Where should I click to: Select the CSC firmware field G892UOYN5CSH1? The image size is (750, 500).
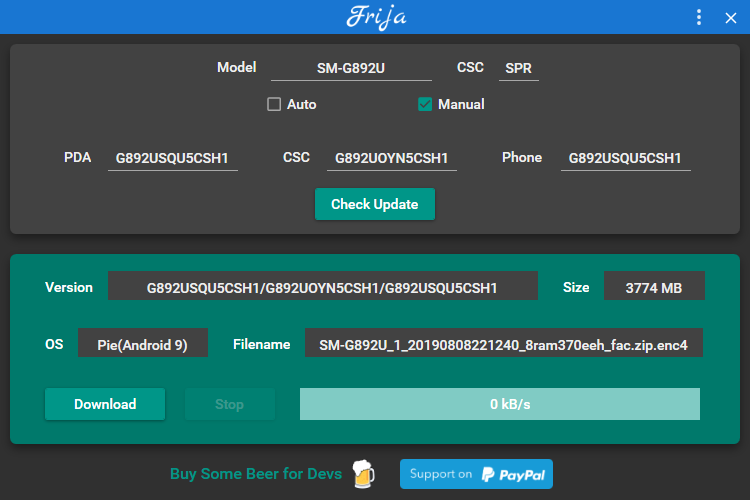(x=391, y=158)
